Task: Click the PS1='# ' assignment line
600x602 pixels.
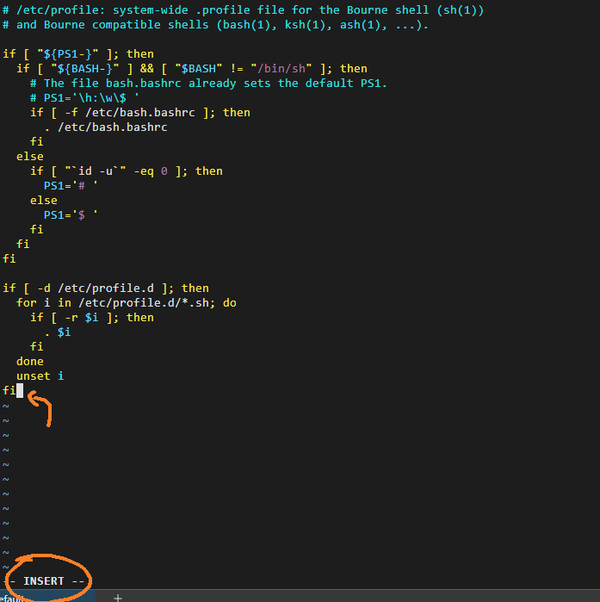Action: (x=71, y=185)
